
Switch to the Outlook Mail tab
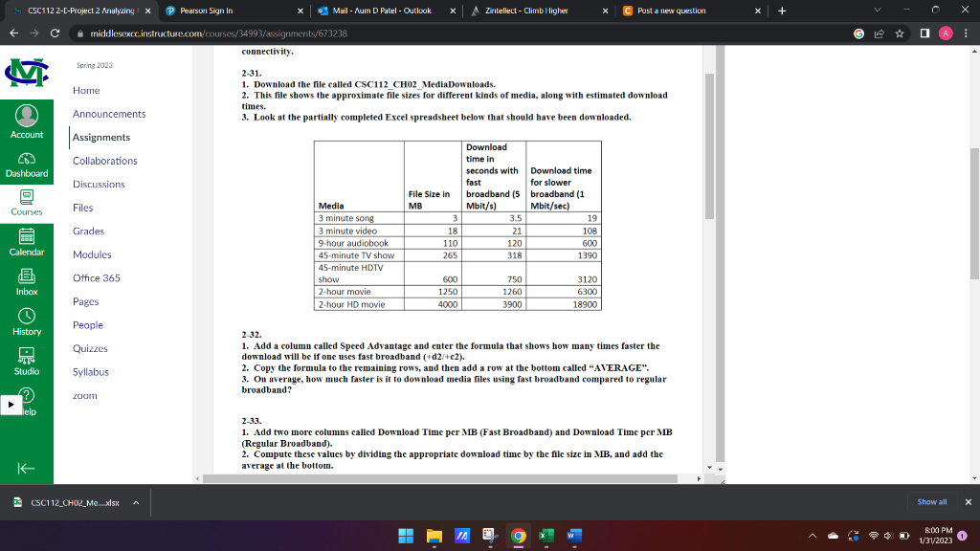389,11
